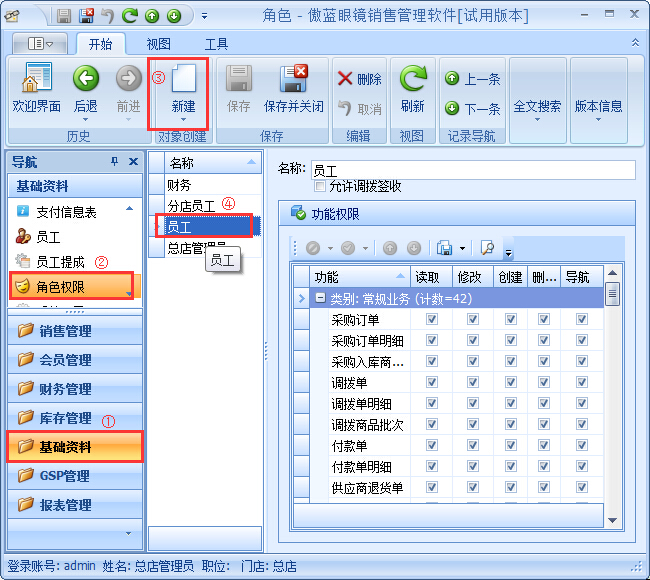Open the 库存管理 navigation group
Viewport: 650px width, 580px height.
click(x=75, y=418)
